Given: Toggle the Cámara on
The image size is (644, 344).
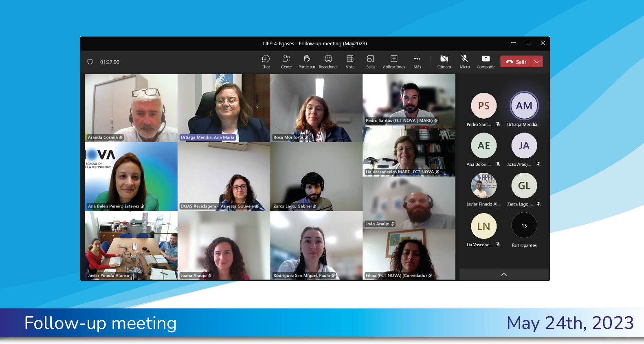Looking at the screenshot, I should pos(444,62).
